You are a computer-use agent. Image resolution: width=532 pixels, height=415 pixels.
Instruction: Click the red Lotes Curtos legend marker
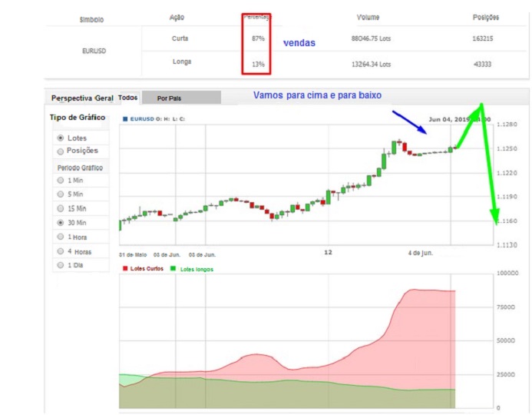pyautogui.click(x=126, y=269)
